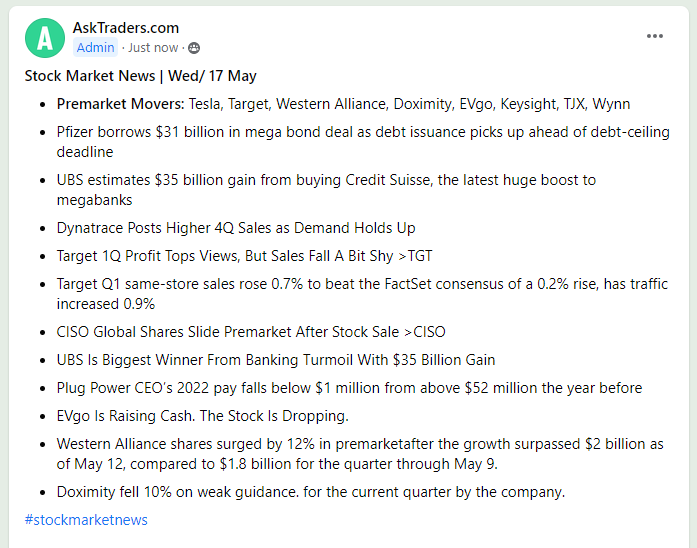Click the Admin badge
The image size is (697, 548).
96,47
